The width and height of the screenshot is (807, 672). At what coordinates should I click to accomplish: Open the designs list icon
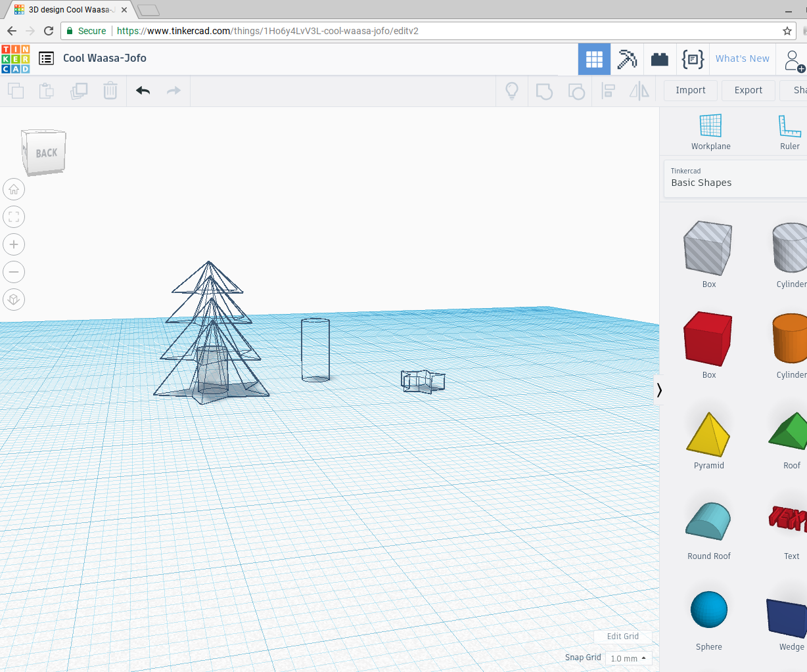46,58
